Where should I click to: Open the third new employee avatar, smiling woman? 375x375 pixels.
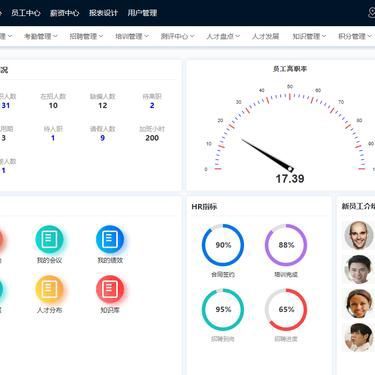(359, 303)
